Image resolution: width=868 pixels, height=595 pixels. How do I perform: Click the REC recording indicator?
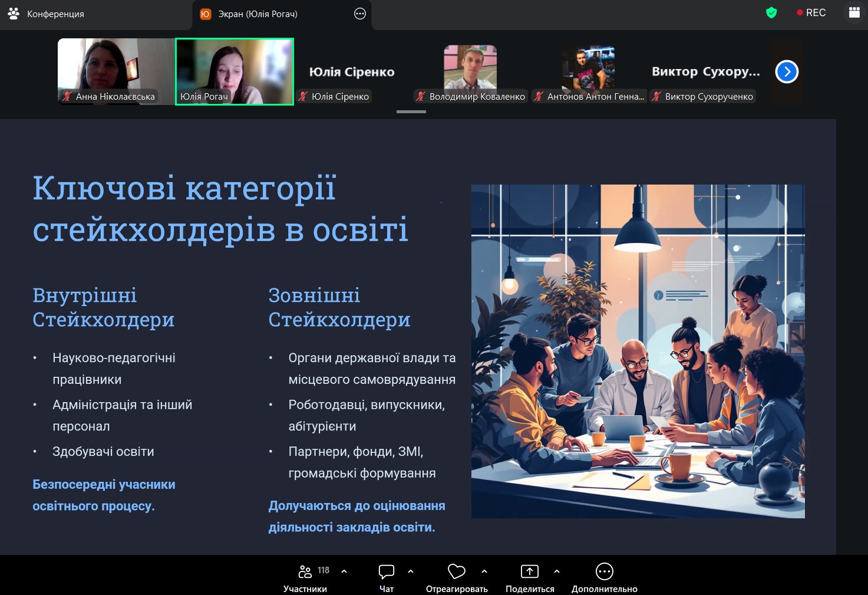[x=811, y=13]
